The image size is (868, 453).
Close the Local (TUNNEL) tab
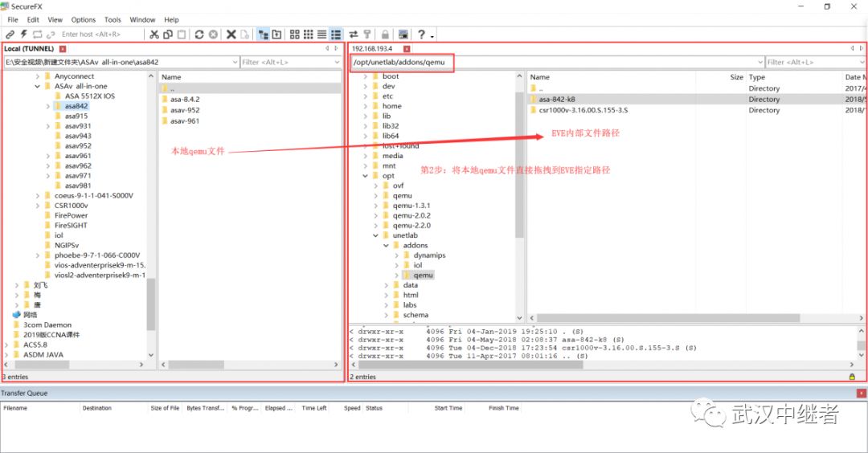(x=63, y=49)
